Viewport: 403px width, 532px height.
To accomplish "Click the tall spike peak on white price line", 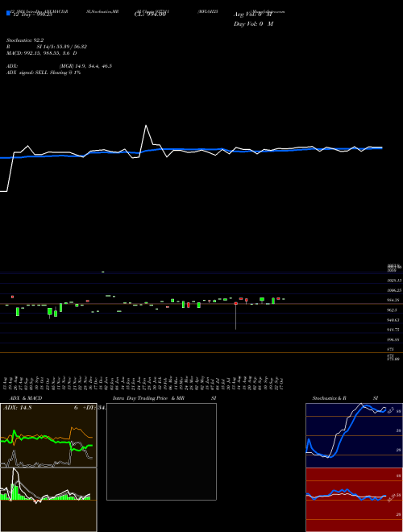I will coord(146,126).
